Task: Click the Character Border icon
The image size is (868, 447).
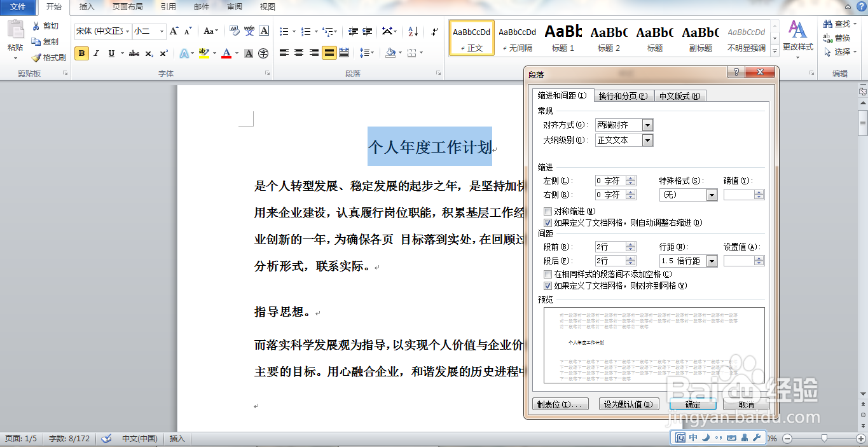Action: tap(264, 31)
